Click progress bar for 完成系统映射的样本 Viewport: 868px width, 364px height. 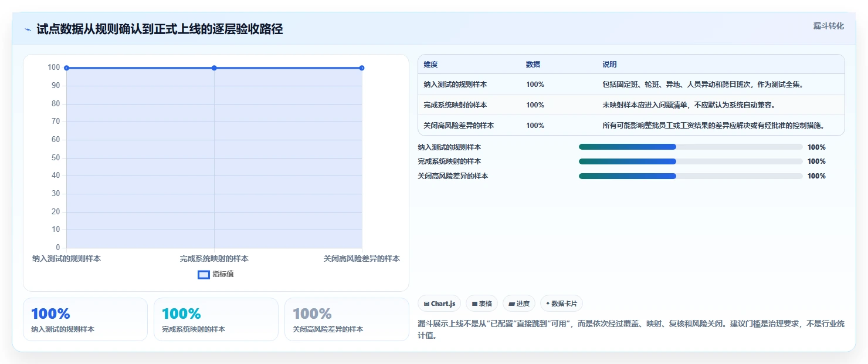tap(690, 161)
